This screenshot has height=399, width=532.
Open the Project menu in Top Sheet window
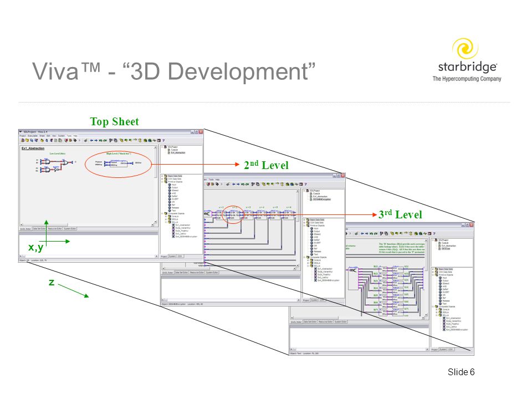23,136
